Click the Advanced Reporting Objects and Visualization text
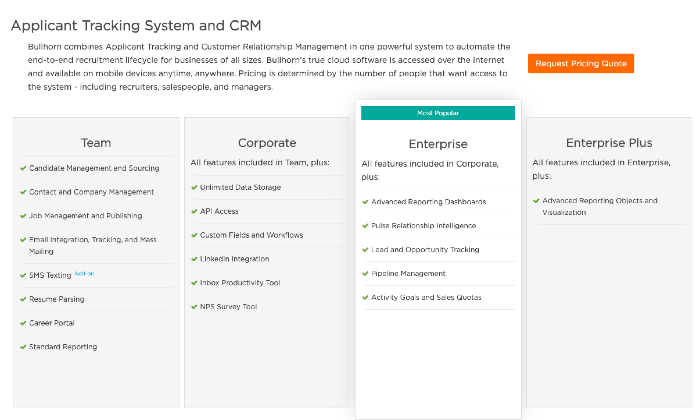Image resolution: width=700 pixels, height=420 pixels. click(x=600, y=207)
